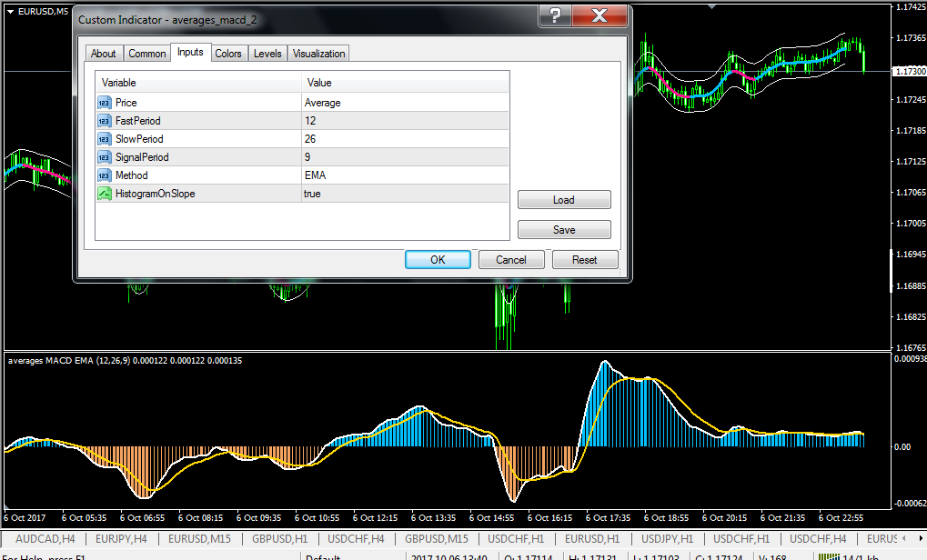Click the Reset button

[x=585, y=259]
